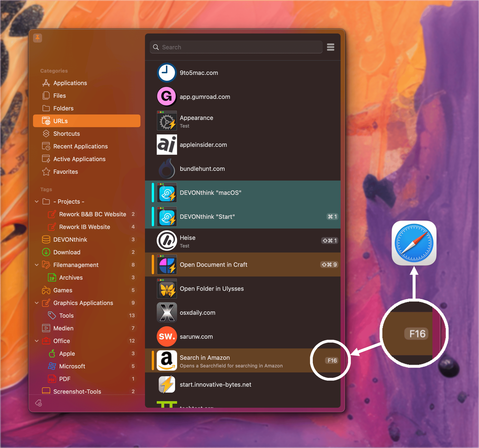Image resolution: width=479 pixels, height=448 pixels.
Task: Click the app.gumroad.com G icon
Action: (167, 96)
